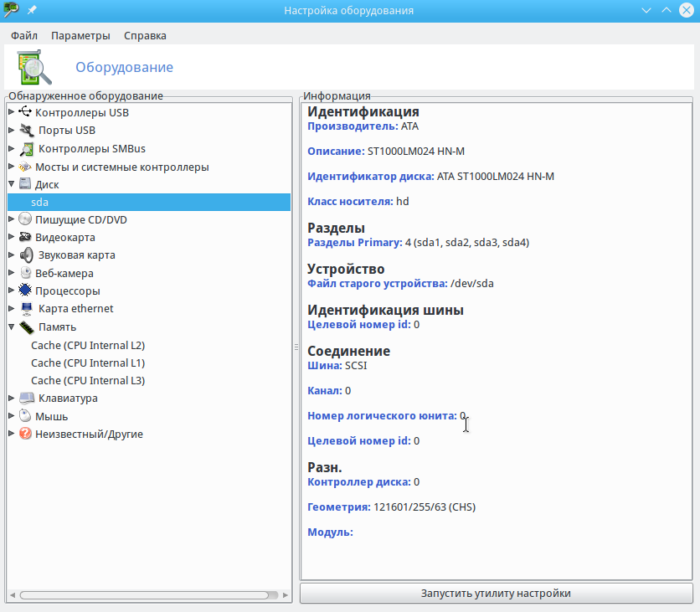Click the Оборудование heading text

pyautogui.click(x=124, y=67)
